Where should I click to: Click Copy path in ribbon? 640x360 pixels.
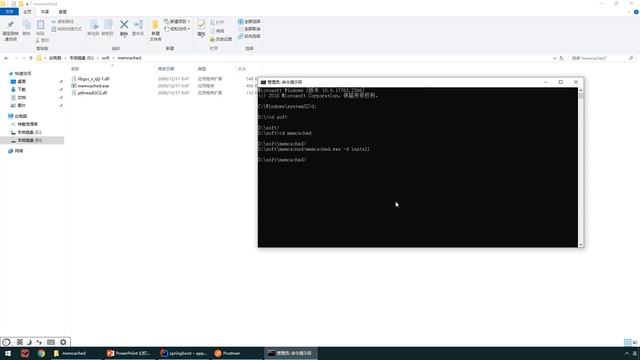coord(63,22)
